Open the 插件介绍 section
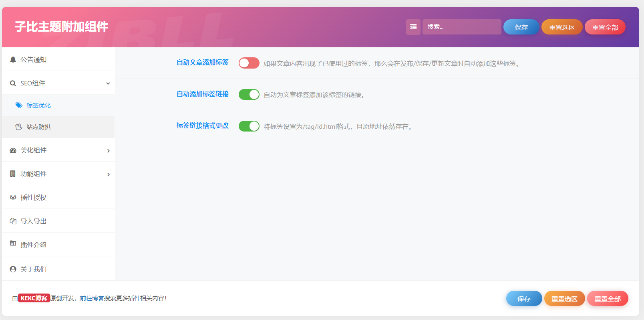Image resolution: width=644 pixels, height=320 pixels. point(58,245)
